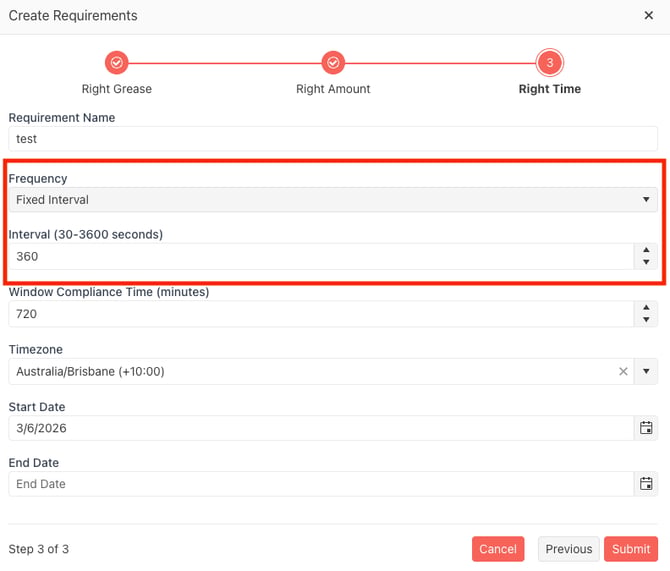This screenshot has width=670, height=571.
Task: Increment Window Compliance Time with up arrow
Action: pos(646,307)
